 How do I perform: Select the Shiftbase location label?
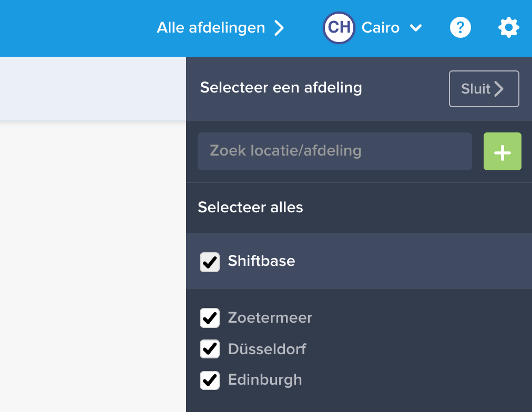click(261, 261)
